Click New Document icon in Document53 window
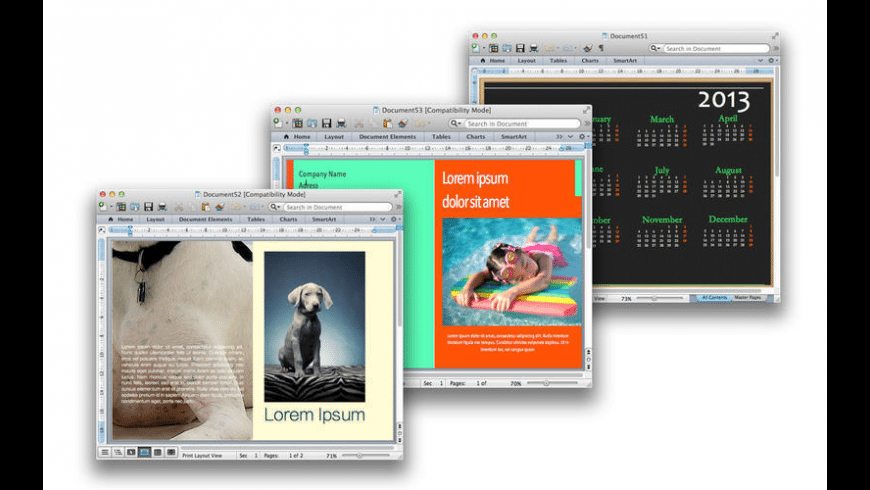 pyautogui.click(x=278, y=123)
